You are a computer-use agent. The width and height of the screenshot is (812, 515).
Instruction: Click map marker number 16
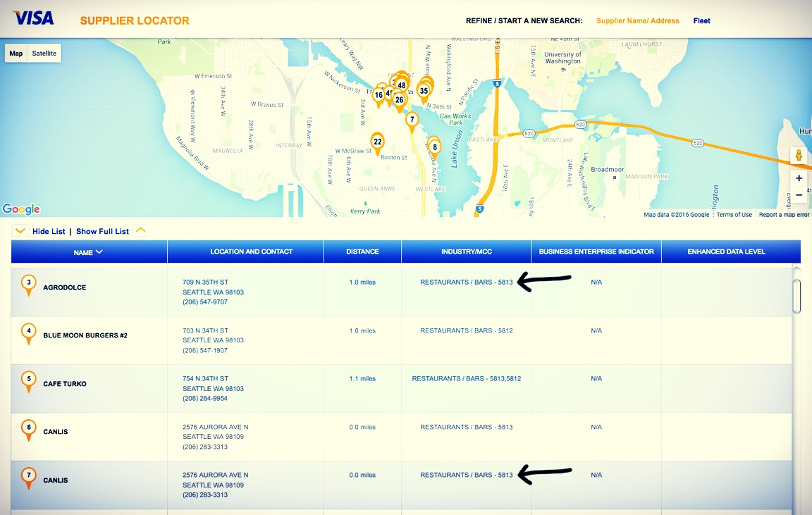(x=379, y=96)
